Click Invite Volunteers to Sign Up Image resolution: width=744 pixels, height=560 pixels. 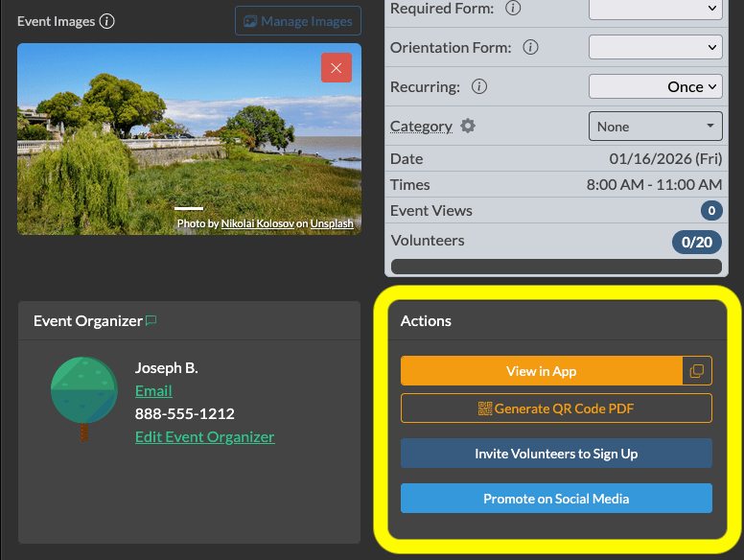tap(556, 454)
